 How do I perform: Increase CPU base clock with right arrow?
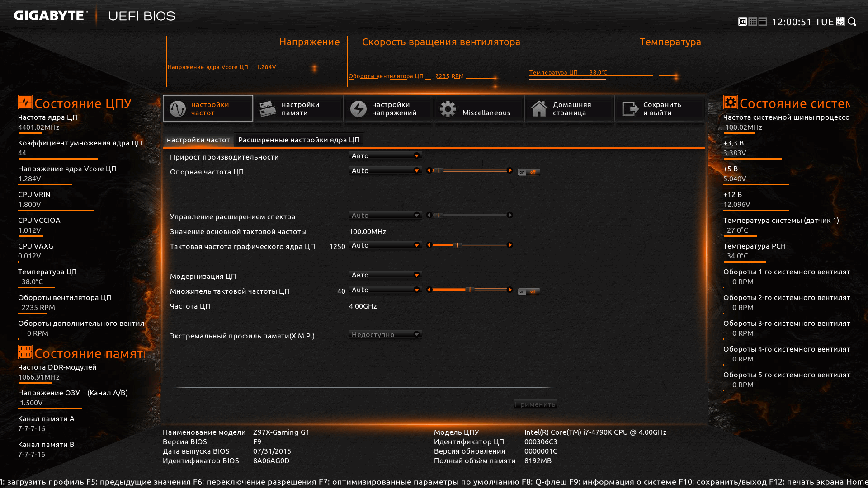click(510, 170)
